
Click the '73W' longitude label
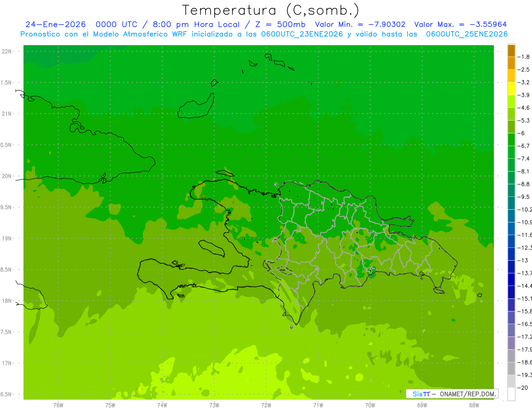pyautogui.click(x=214, y=405)
